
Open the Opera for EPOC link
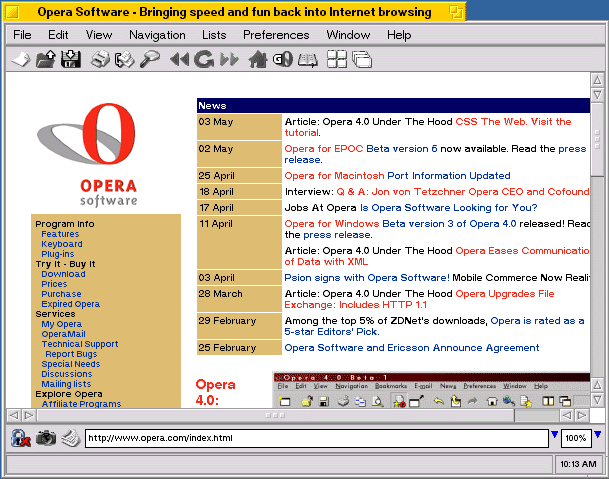[x=324, y=149]
